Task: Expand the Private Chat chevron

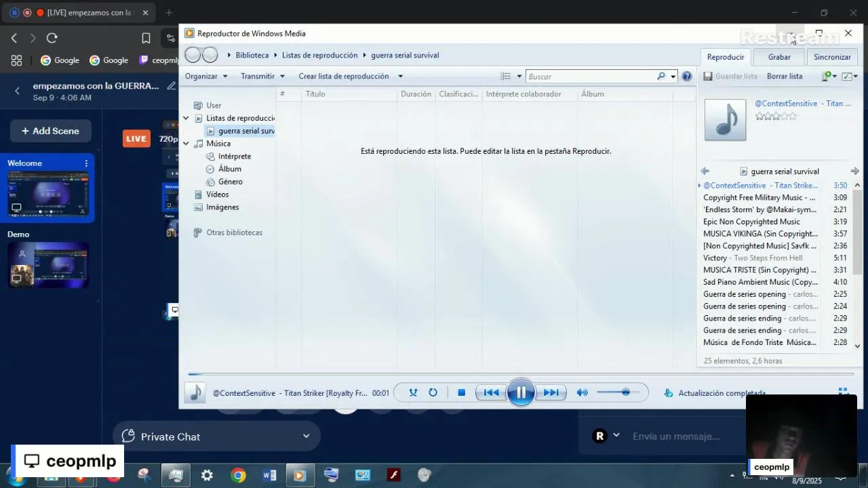Action: tap(306, 436)
